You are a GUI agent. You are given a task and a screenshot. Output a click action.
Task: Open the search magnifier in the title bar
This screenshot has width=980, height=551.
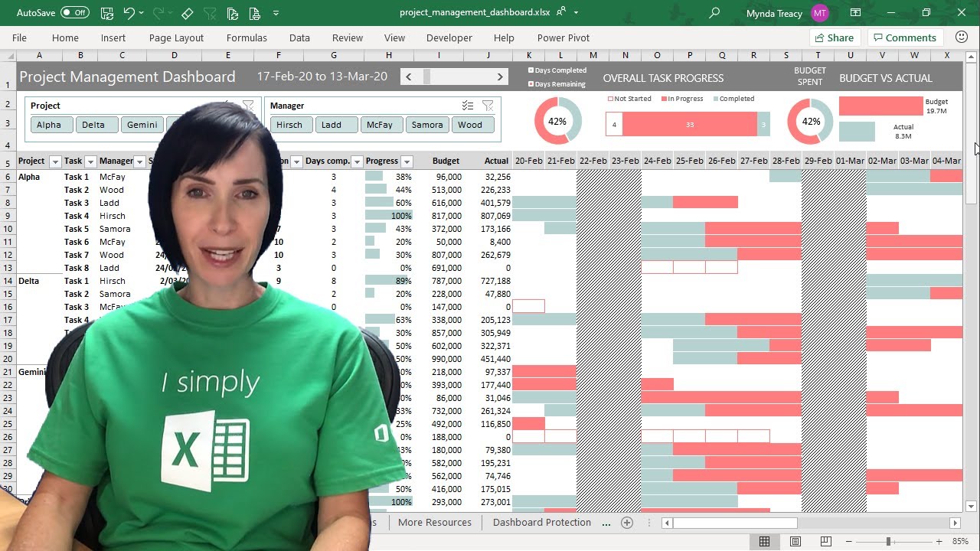pos(714,13)
